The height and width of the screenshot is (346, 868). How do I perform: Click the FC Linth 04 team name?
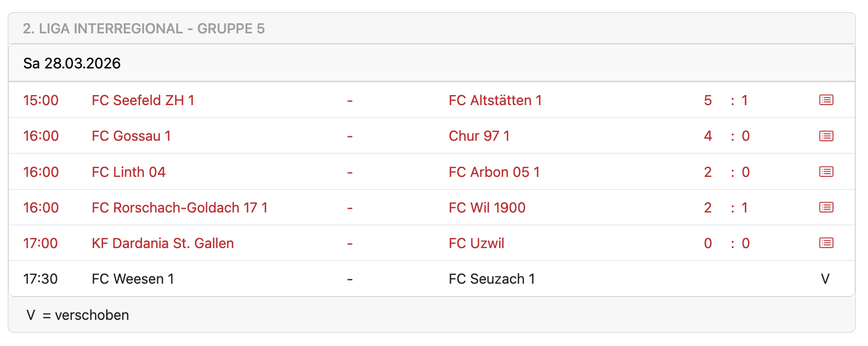[x=128, y=172]
